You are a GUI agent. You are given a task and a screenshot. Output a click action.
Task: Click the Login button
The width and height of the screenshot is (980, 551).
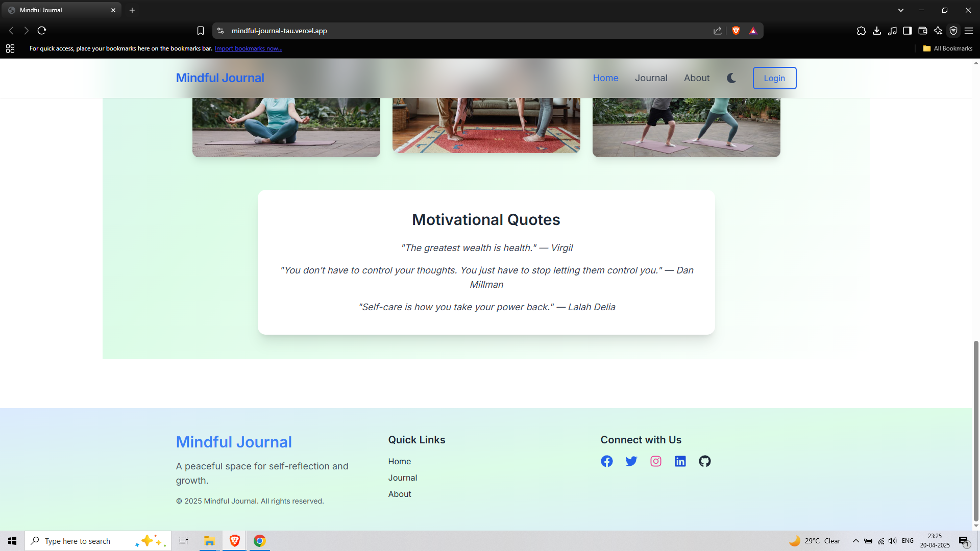(x=774, y=78)
